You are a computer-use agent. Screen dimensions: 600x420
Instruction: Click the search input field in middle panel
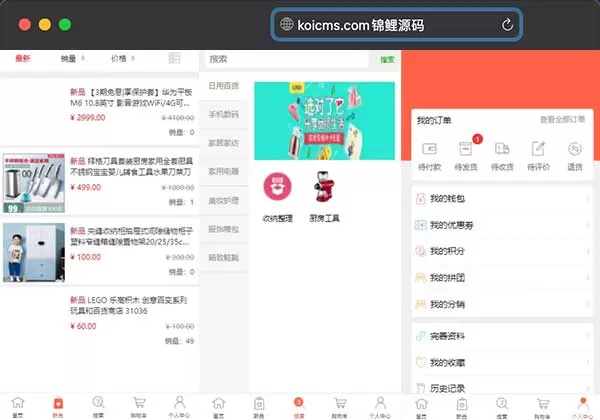pyautogui.click(x=288, y=59)
